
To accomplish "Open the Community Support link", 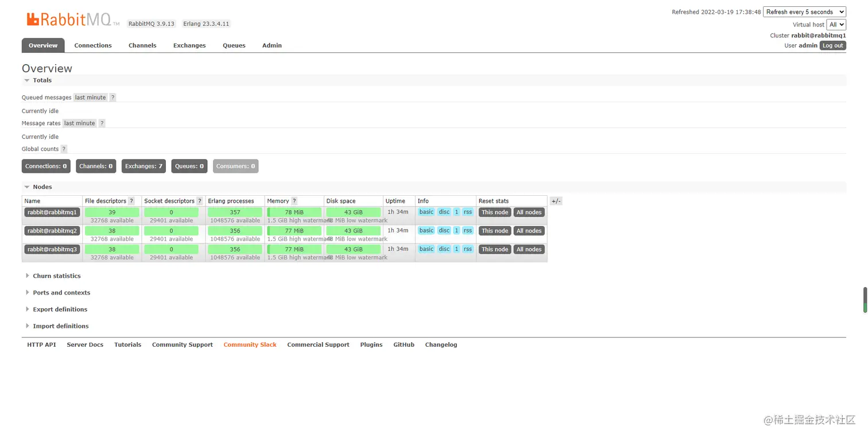I will click(183, 345).
